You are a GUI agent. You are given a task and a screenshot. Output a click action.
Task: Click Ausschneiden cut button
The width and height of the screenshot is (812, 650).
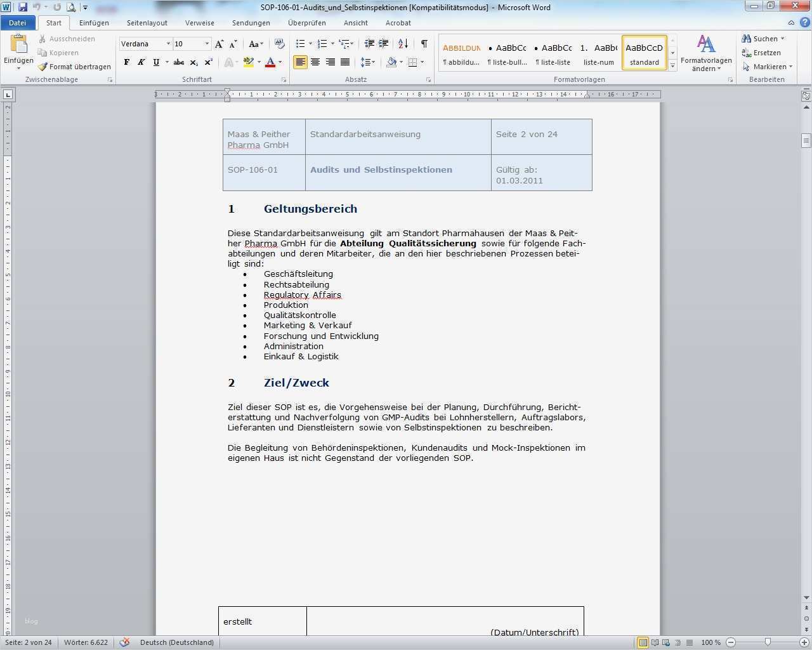(66, 39)
